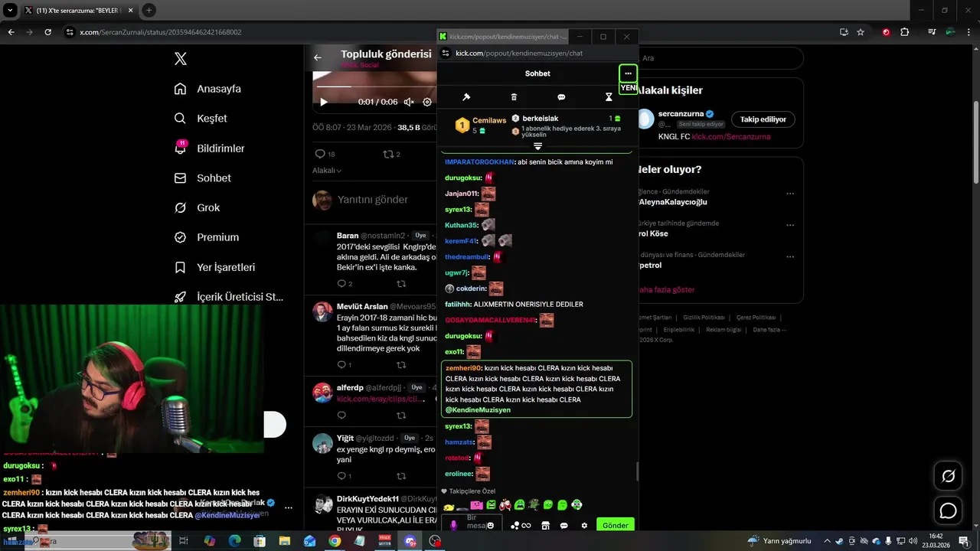Click the chat bubble icon beside the gear
Viewport: 980px width, 551px height.
pos(564,526)
